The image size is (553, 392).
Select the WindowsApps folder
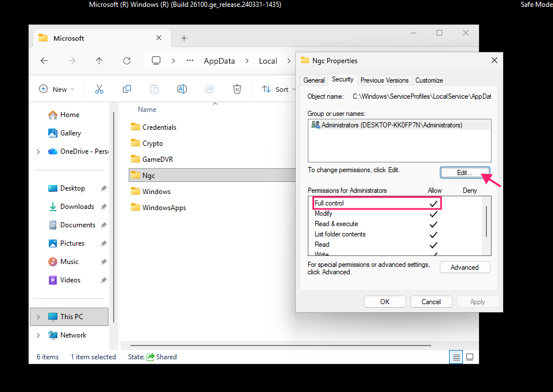coord(158,208)
